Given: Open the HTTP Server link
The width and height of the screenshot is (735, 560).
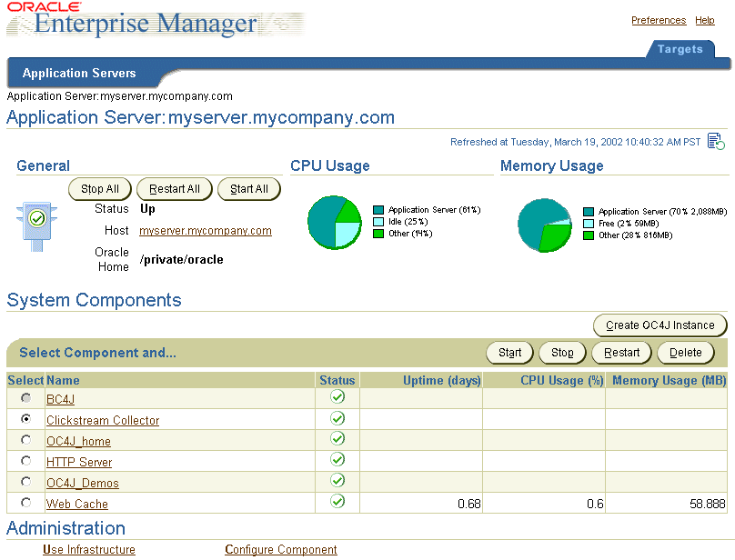Looking at the screenshot, I should [x=79, y=462].
